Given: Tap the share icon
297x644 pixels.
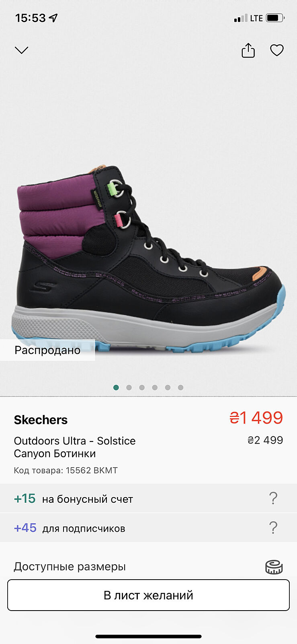Looking at the screenshot, I should (248, 50).
